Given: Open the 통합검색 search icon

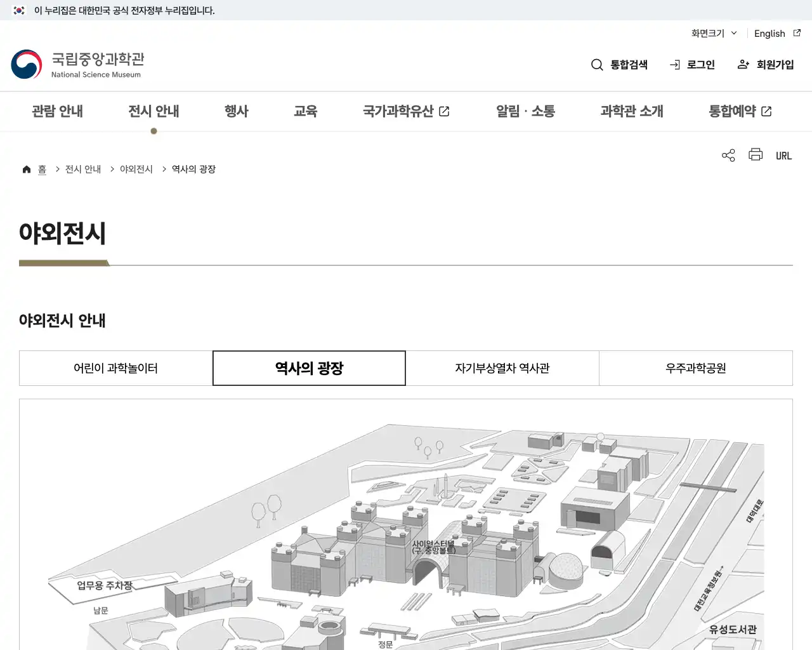Looking at the screenshot, I should pos(597,64).
